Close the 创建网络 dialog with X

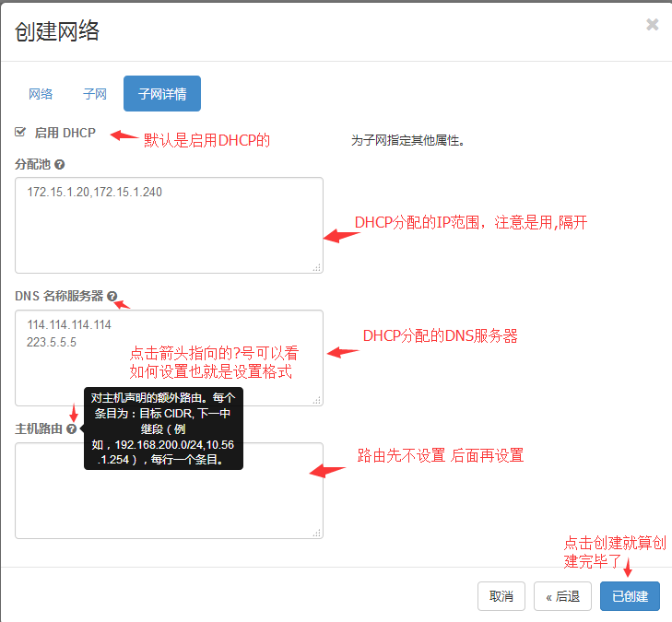click(x=652, y=25)
